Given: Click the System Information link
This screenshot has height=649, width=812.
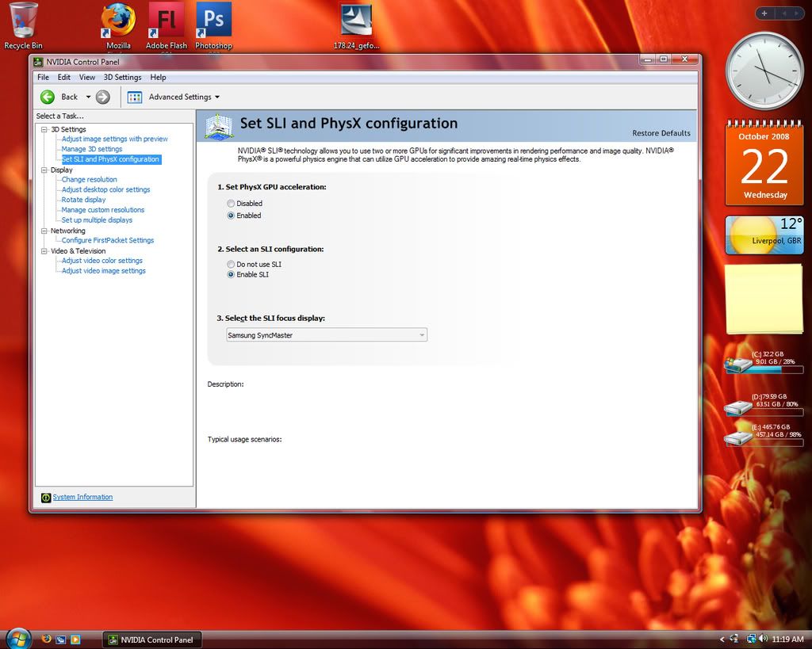Looking at the screenshot, I should [x=82, y=498].
